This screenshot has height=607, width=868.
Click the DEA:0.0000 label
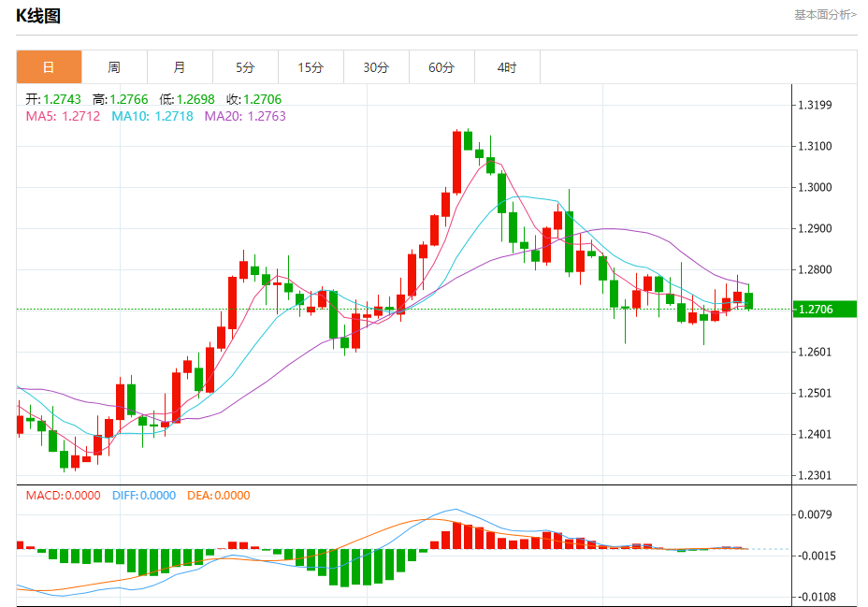pos(219,495)
